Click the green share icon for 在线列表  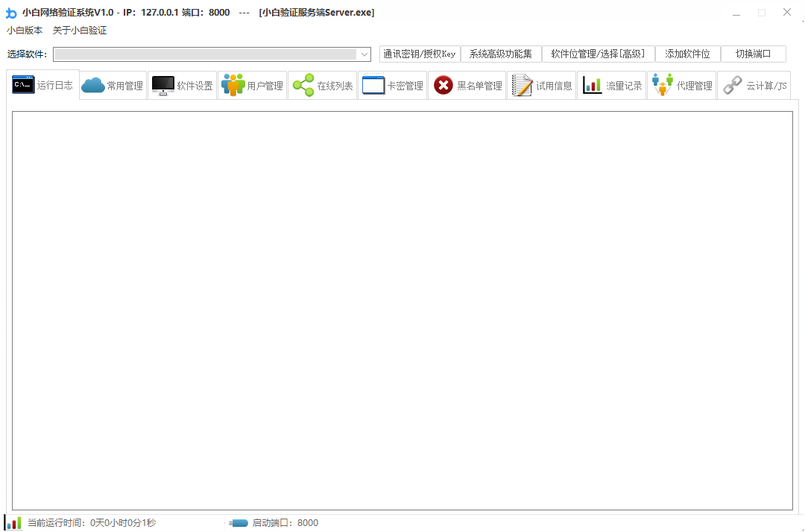(x=303, y=86)
